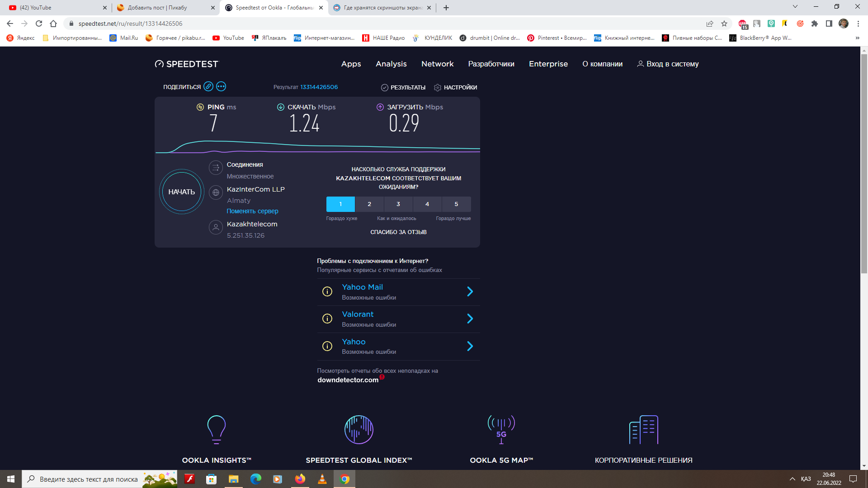Screen dimensions: 868x488
Task: Open Chrome extensions puzzle icon
Action: (x=815, y=23)
